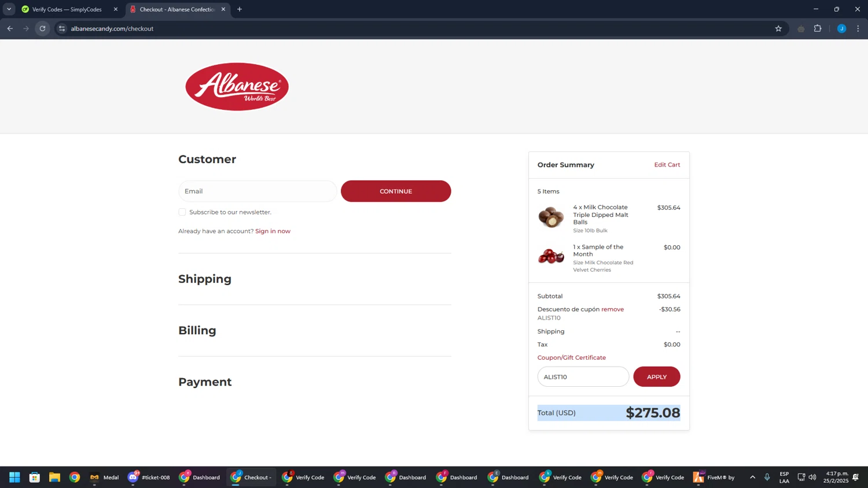Image resolution: width=868 pixels, height=488 pixels.
Task: Open the Chrome three-dot menu
Action: 858,28
